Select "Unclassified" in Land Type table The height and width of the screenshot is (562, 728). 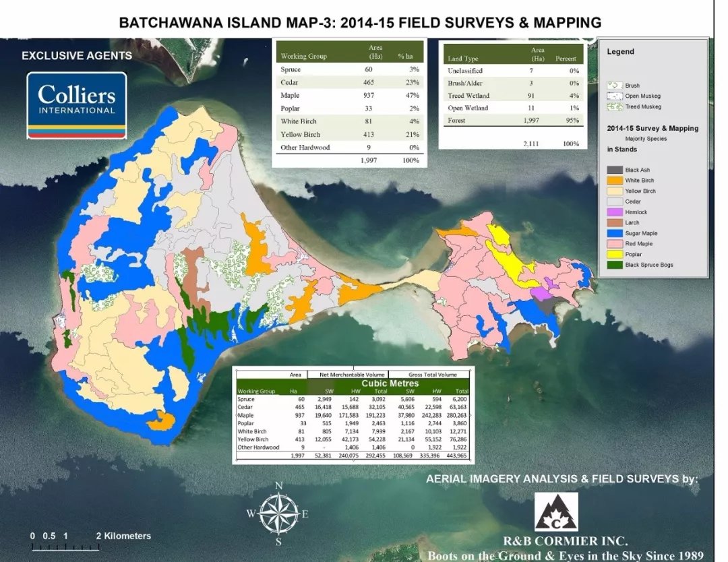[464, 71]
